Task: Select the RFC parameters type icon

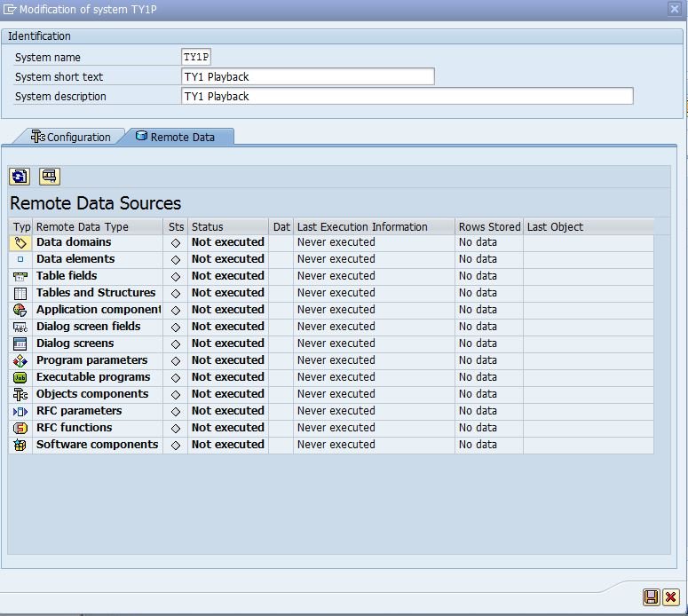Action: click(x=20, y=411)
